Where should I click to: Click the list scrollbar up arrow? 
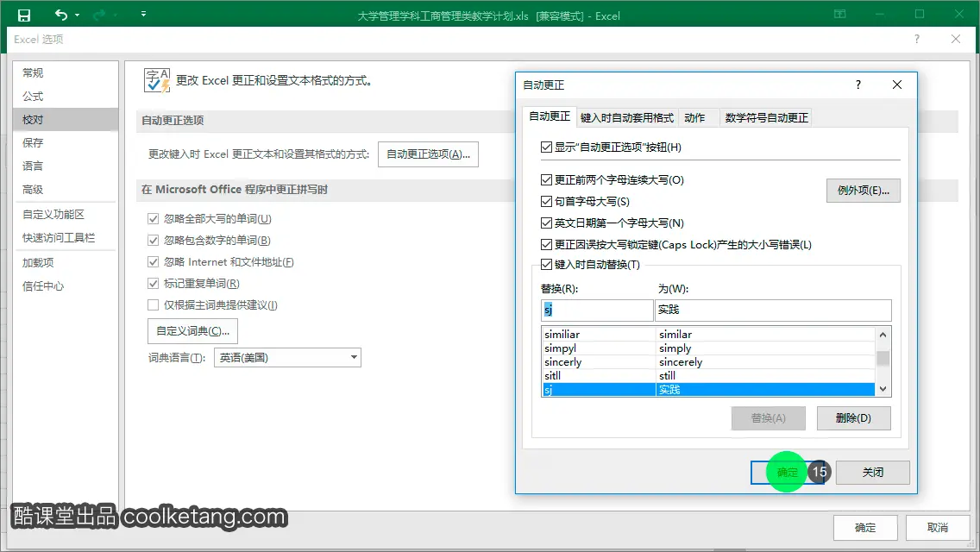tap(883, 335)
